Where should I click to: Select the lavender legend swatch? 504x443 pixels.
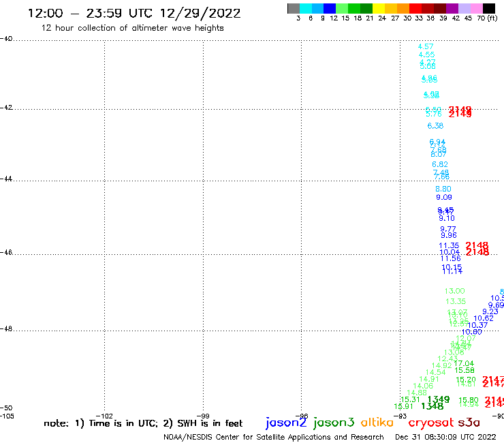(x=464, y=8)
